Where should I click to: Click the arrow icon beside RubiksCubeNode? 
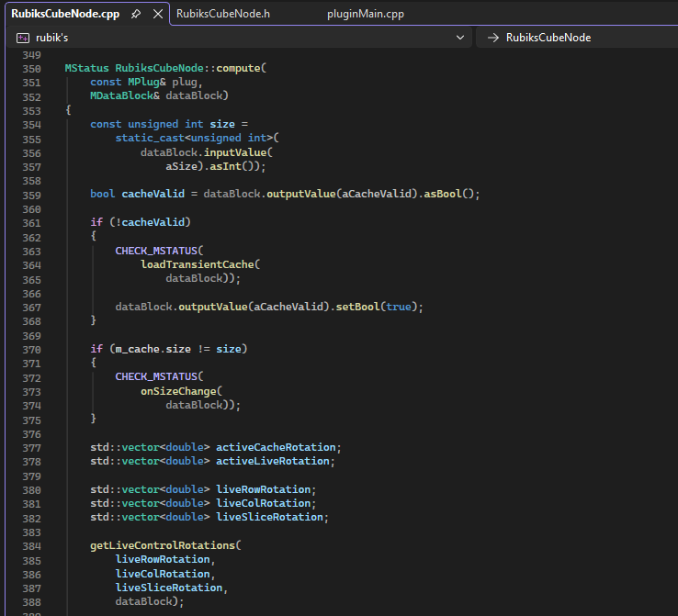coord(493,38)
